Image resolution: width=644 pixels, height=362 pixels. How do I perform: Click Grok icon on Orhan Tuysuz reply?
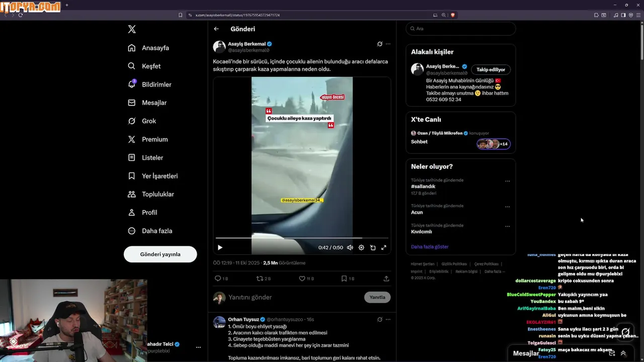pos(380,319)
